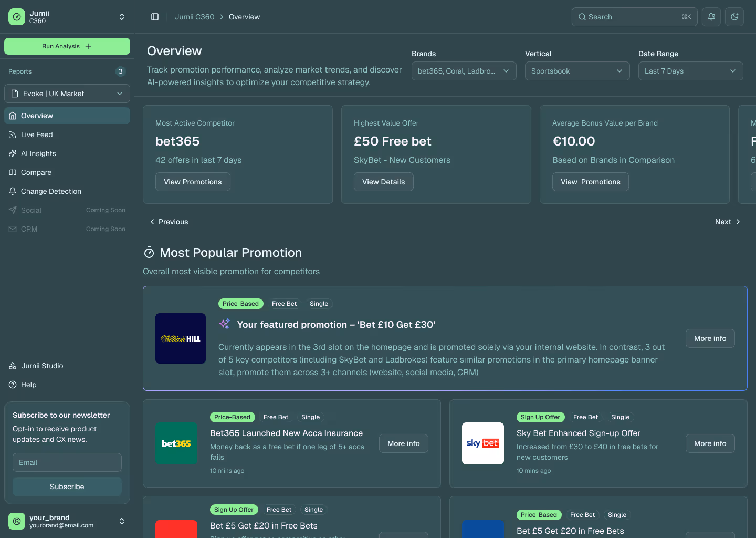Open Live Feed in sidebar
Image resolution: width=756 pixels, height=538 pixels.
pos(67,134)
